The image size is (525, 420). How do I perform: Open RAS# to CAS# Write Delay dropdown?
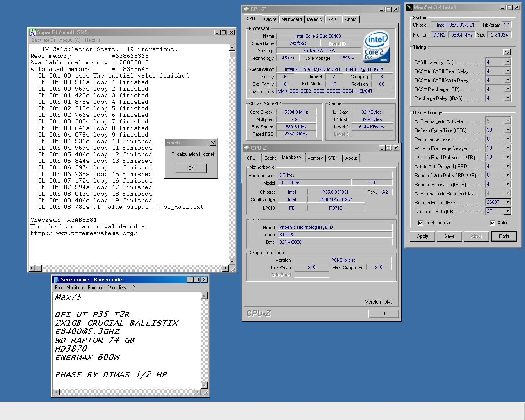click(507, 80)
